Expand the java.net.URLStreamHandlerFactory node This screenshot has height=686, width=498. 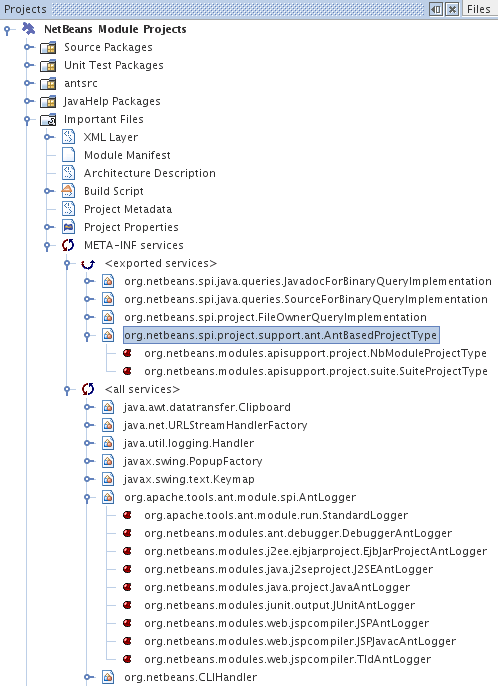pyautogui.click(x=89, y=425)
